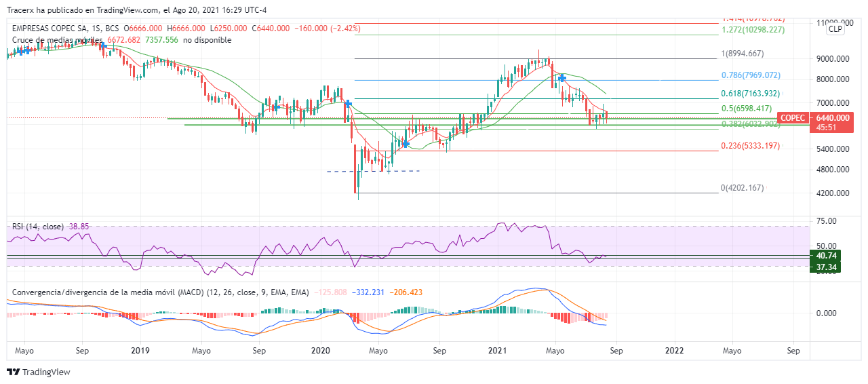Select the 2019 label on time axis
Screen dimensions: 868x384
coord(140,351)
